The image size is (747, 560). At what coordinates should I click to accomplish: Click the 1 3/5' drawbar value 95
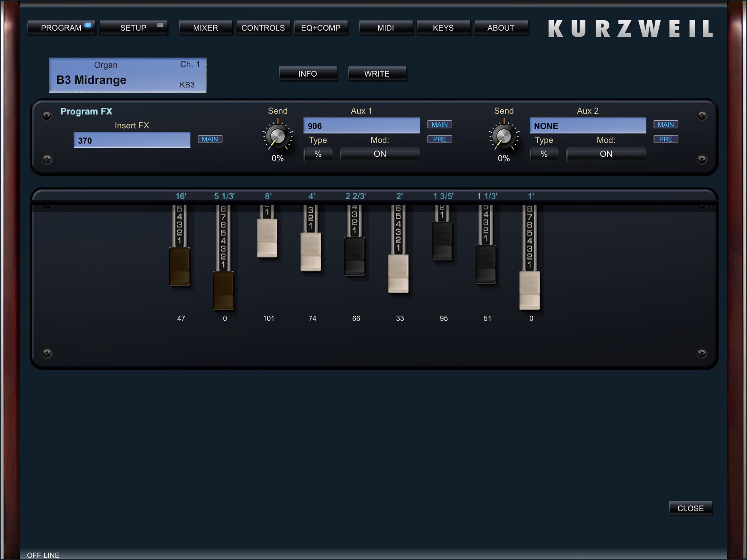pyautogui.click(x=444, y=318)
